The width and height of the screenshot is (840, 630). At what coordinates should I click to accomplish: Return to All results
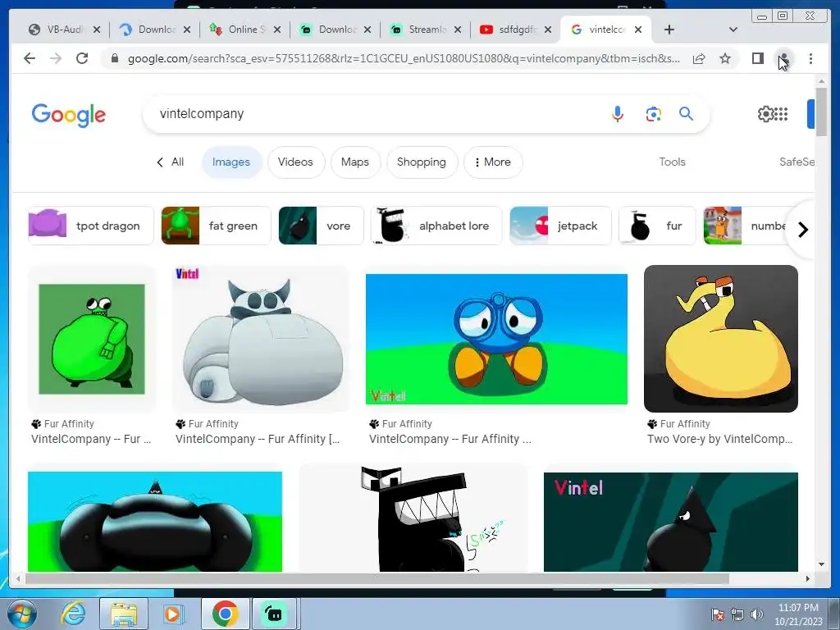(x=171, y=162)
